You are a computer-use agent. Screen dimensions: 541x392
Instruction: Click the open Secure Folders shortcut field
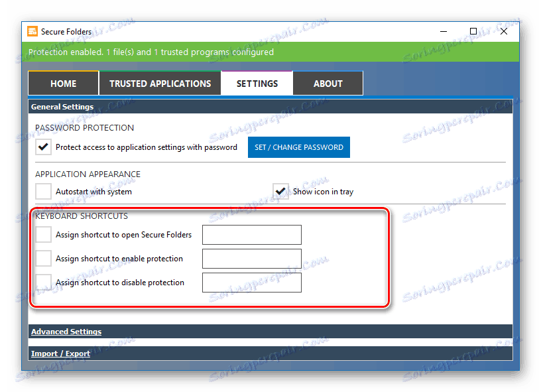(x=252, y=235)
